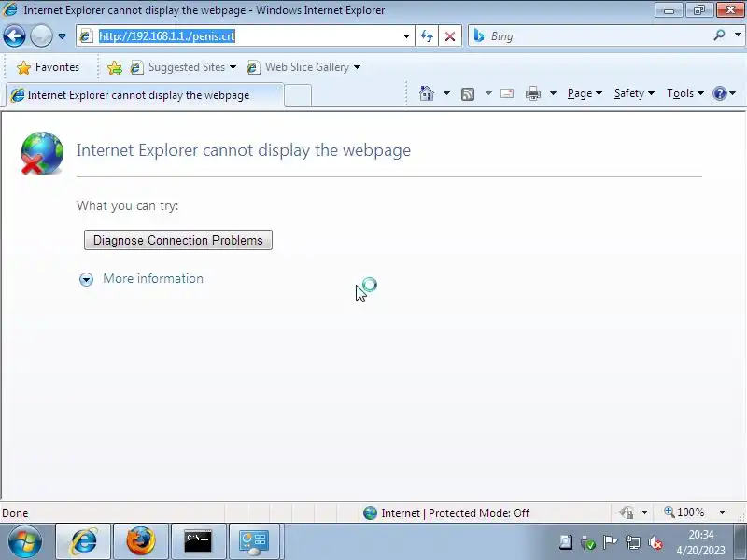Click the system clock showing 20:34
747x560 pixels.
pos(701,542)
